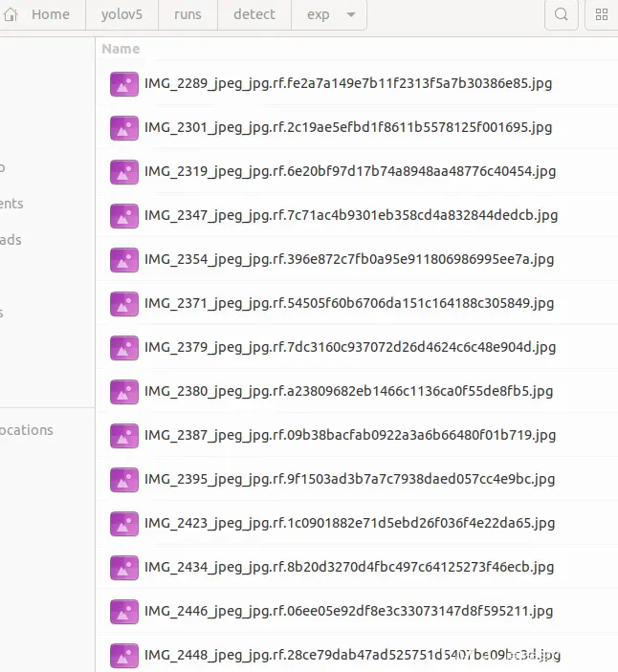
Task: Select image icon of IMG_2434 file
Action: click(x=124, y=568)
